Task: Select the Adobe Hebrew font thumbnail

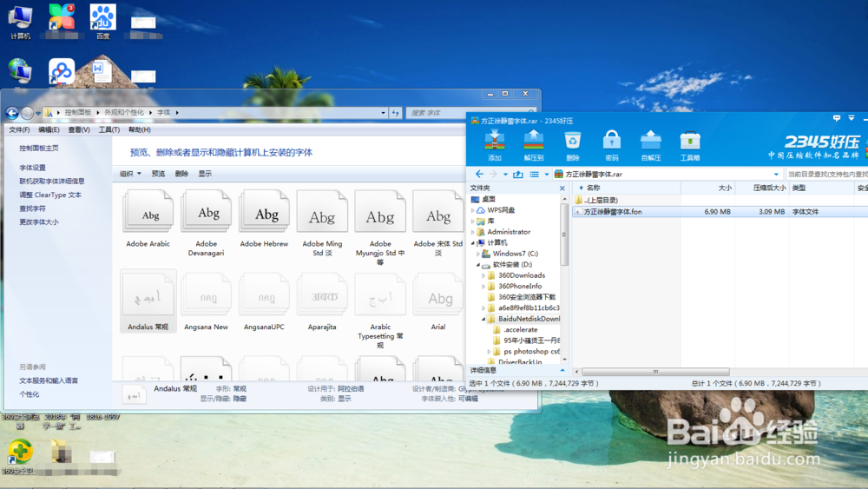Action: point(264,212)
